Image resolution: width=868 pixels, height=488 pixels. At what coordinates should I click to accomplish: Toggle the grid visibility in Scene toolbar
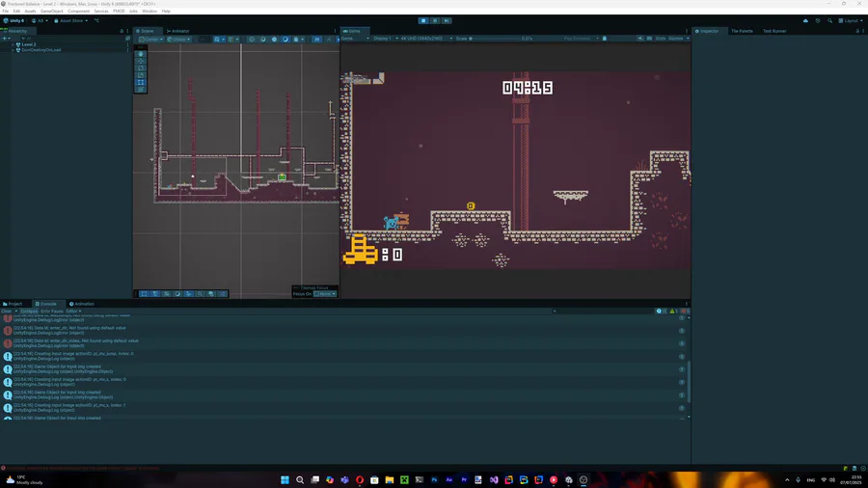pos(219,40)
